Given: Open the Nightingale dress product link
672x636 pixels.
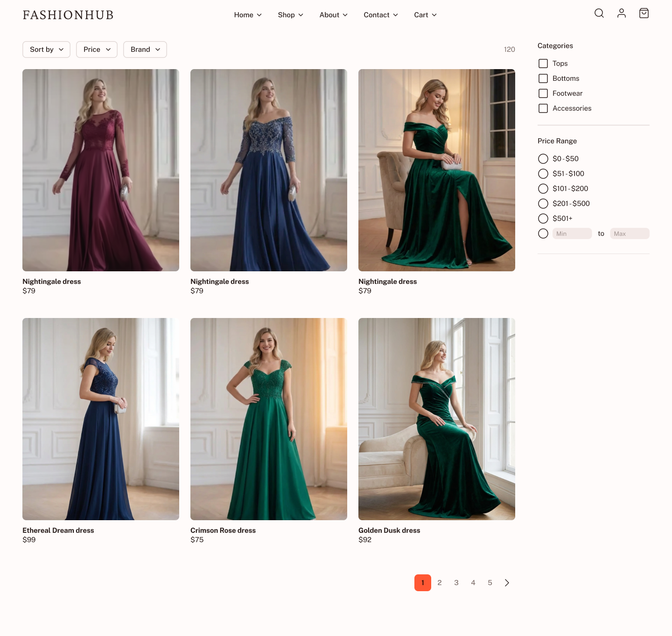Looking at the screenshot, I should click(x=51, y=282).
